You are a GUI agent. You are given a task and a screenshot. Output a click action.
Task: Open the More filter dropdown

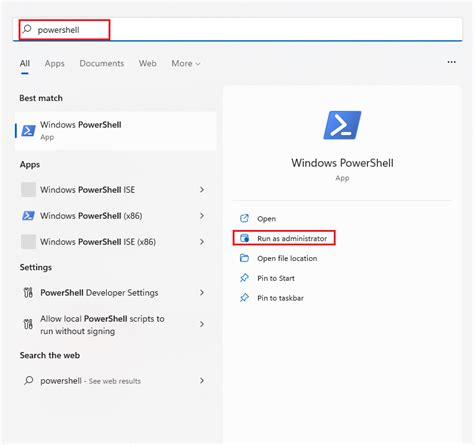(x=186, y=63)
